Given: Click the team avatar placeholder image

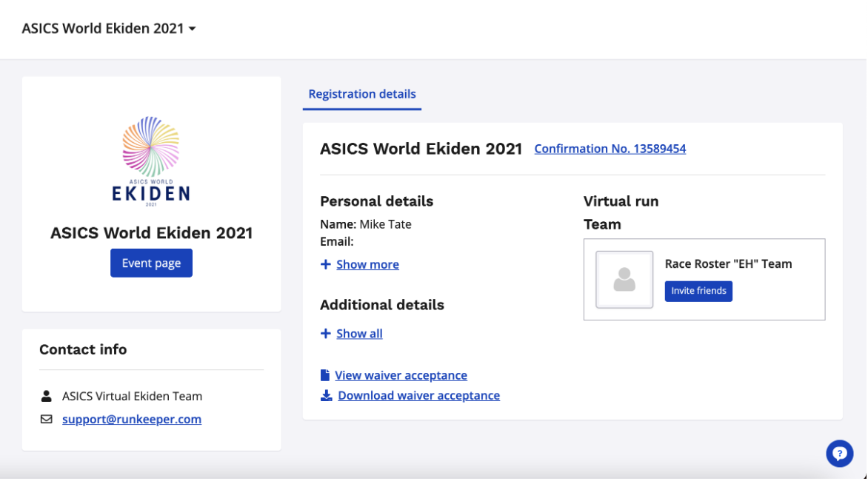Looking at the screenshot, I should point(624,280).
